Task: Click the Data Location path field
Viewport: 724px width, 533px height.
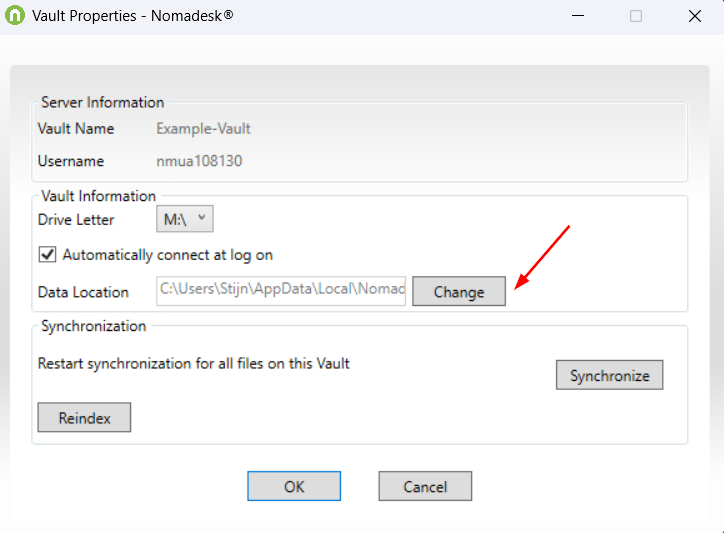Action: tap(281, 291)
